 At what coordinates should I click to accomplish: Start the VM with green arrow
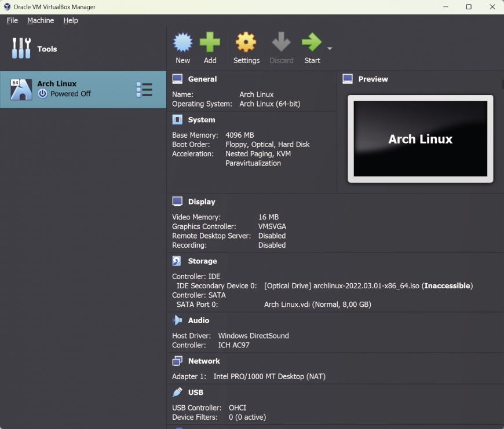coord(312,42)
